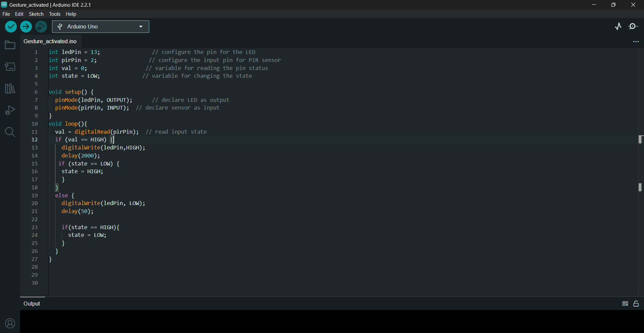Click the '// read input state' comment
This screenshot has height=333, width=644.
[x=176, y=132]
